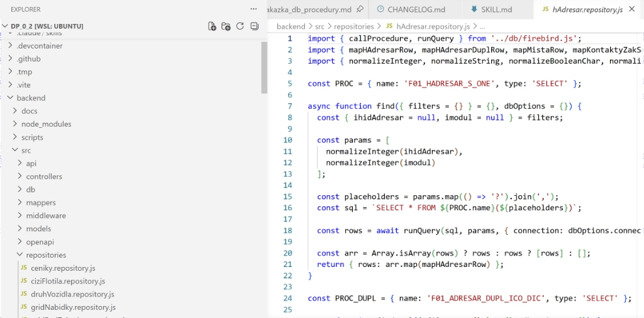Click the EXPLORER panel title
Screen dimensions: 644x318
pos(25,9)
